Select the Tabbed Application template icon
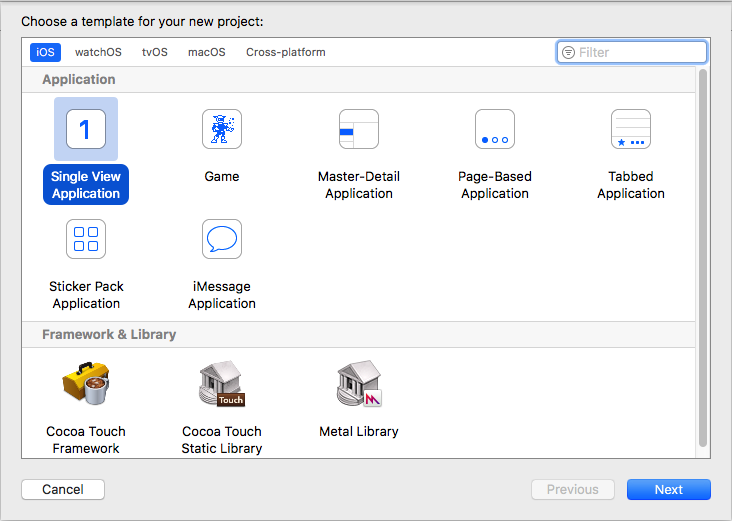The width and height of the screenshot is (732, 521). 630,129
